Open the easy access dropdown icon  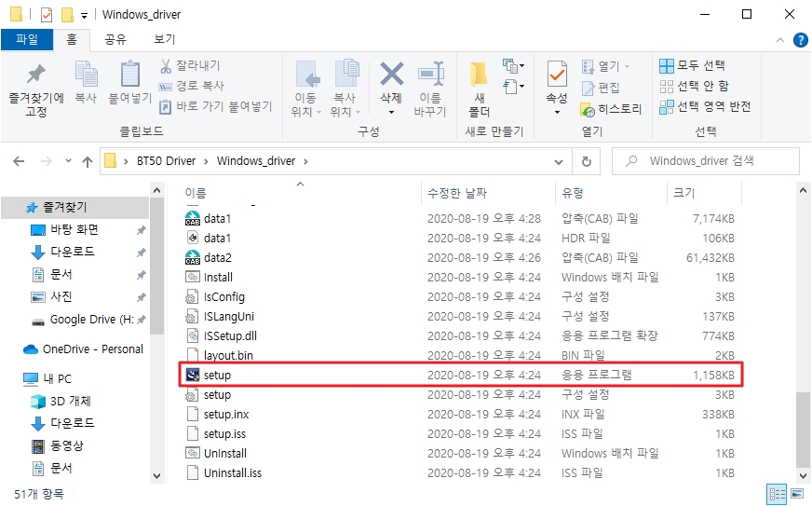(x=513, y=86)
